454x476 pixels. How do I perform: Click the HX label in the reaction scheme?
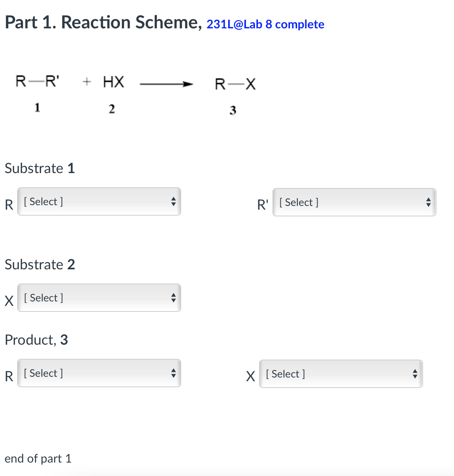coord(113,82)
